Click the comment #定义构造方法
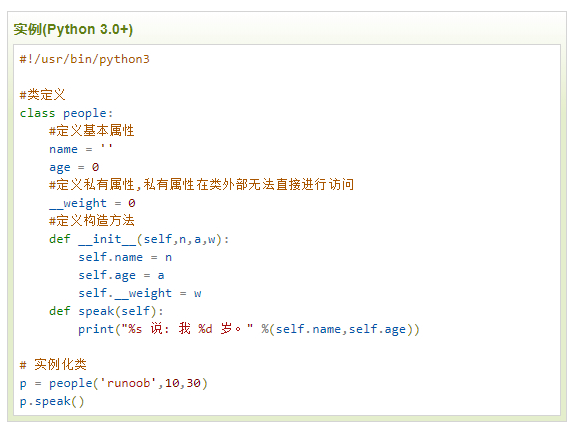 click(x=92, y=220)
